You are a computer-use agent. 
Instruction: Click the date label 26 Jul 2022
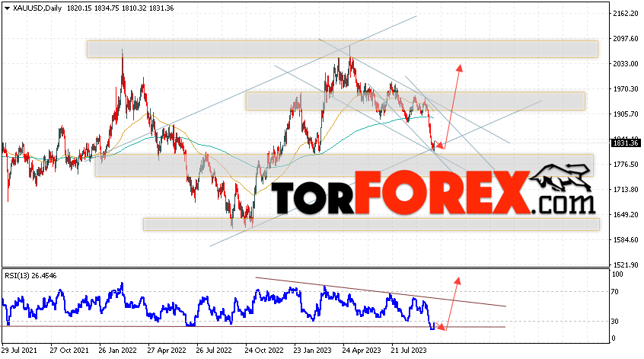tap(214, 351)
